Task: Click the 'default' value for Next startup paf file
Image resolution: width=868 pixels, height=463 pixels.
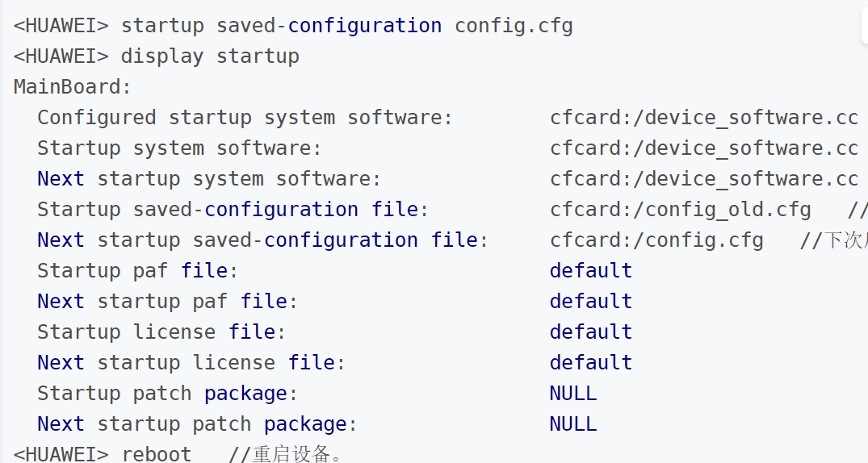Action: tap(590, 301)
